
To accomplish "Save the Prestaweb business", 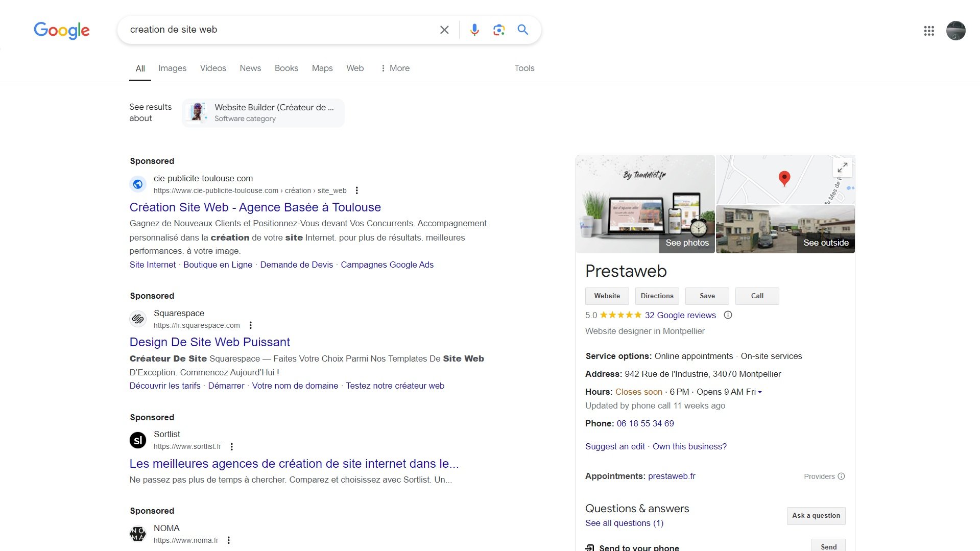I will coord(707,296).
